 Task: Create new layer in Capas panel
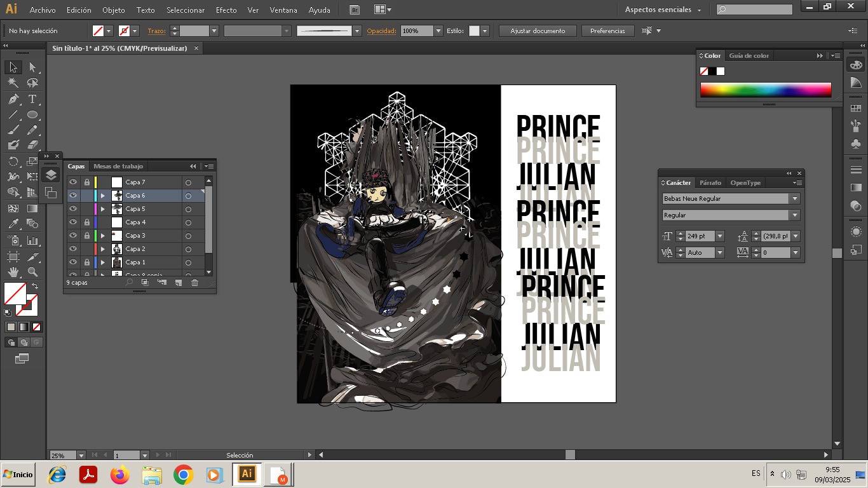(x=179, y=283)
